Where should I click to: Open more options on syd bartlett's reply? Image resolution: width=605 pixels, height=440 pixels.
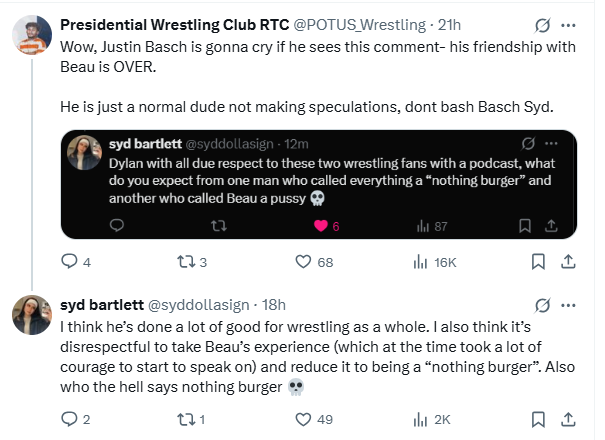click(x=568, y=306)
